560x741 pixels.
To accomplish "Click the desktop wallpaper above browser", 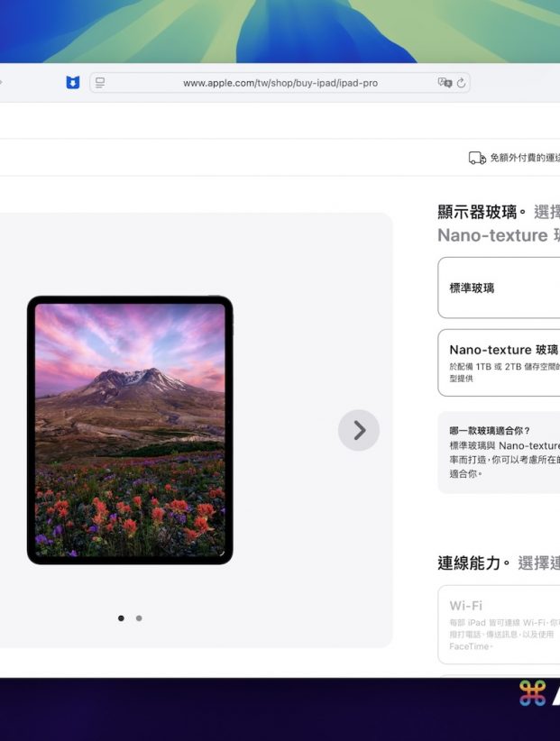I will (x=280, y=32).
